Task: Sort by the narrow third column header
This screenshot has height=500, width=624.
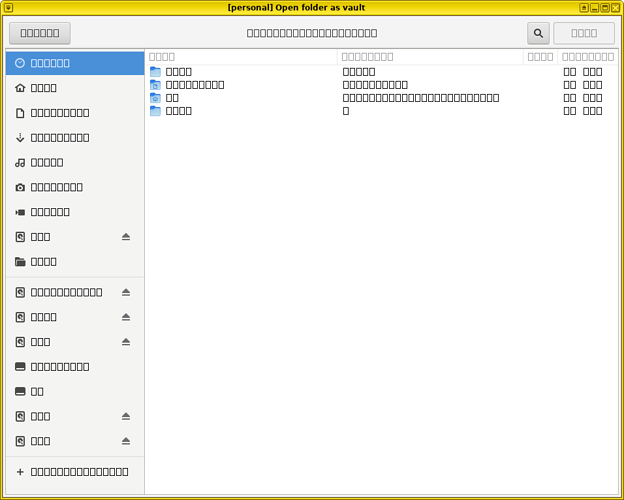Action: pos(540,57)
